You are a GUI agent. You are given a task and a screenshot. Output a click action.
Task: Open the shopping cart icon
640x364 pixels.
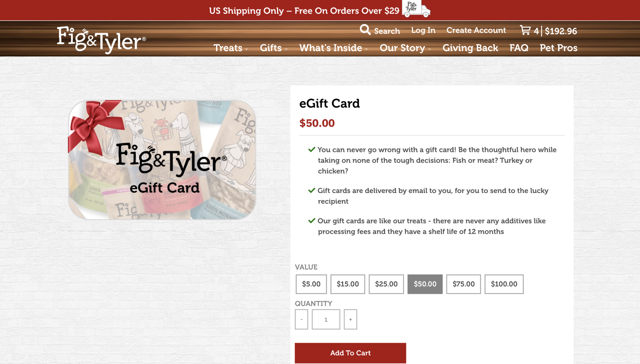(x=525, y=30)
